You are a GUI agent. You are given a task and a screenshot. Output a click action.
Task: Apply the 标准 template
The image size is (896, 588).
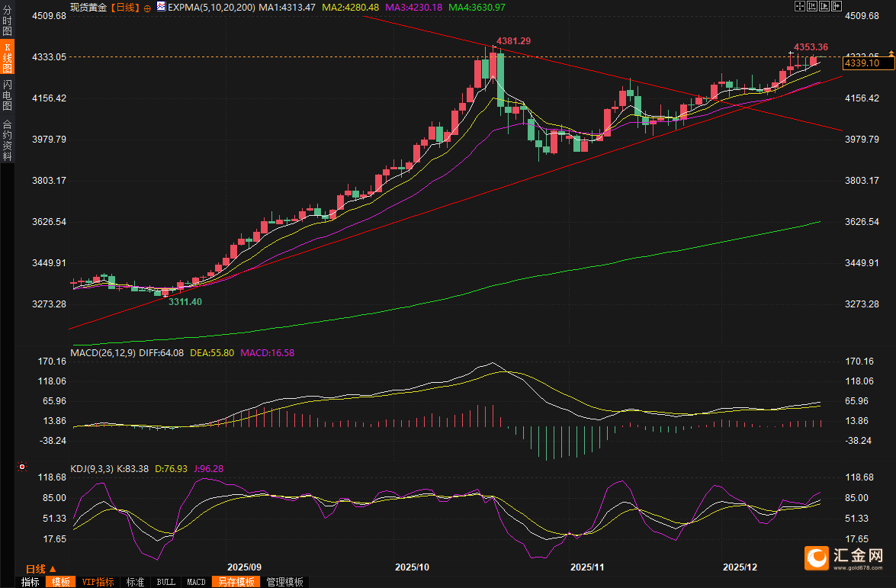click(135, 582)
